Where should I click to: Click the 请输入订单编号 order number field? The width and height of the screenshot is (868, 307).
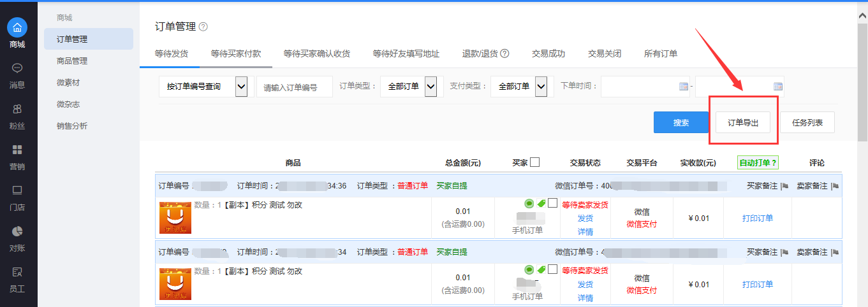[295, 87]
